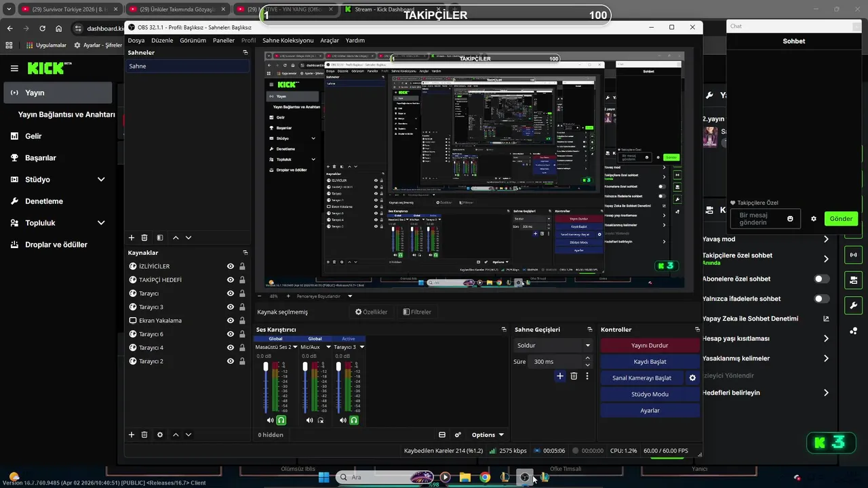
Task: Open transition properties three-dot menu
Action: pos(587,376)
